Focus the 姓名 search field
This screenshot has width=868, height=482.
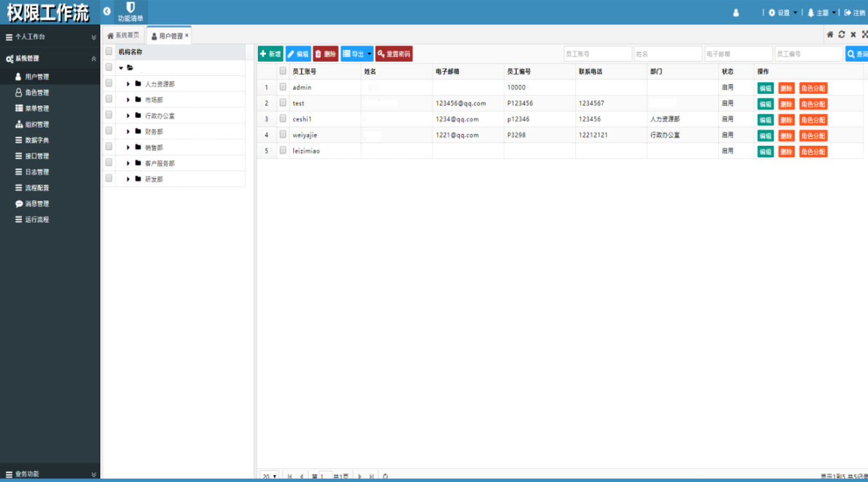click(668, 54)
